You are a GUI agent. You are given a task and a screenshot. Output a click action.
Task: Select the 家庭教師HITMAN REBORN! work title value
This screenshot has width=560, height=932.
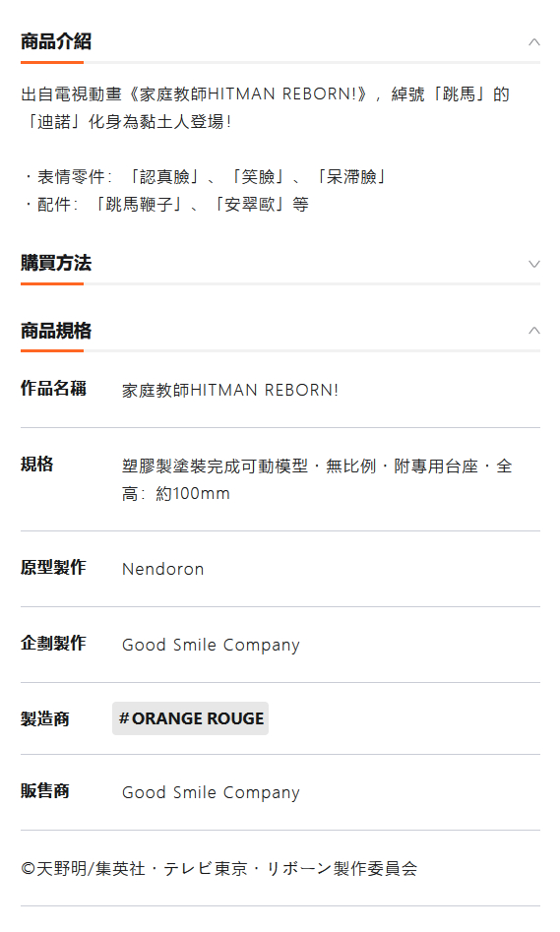[x=230, y=390]
